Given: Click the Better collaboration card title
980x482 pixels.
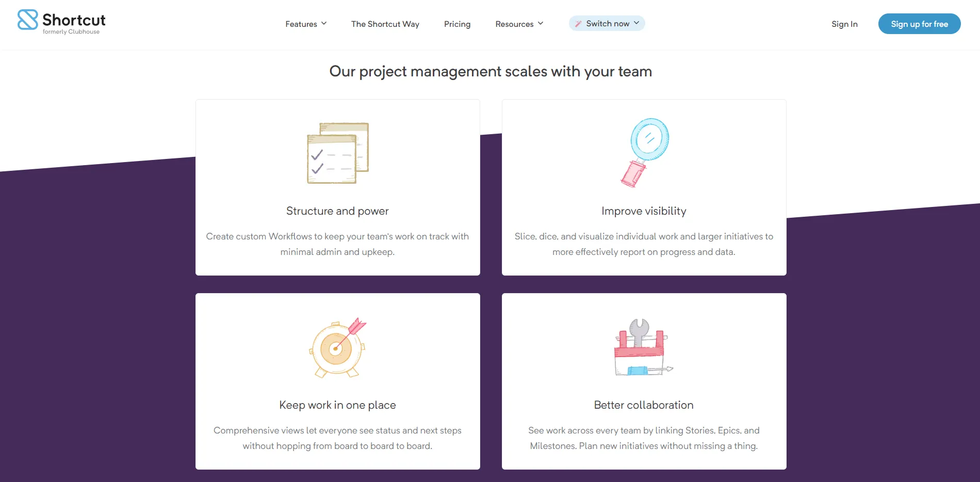Looking at the screenshot, I should (x=644, y=405).
